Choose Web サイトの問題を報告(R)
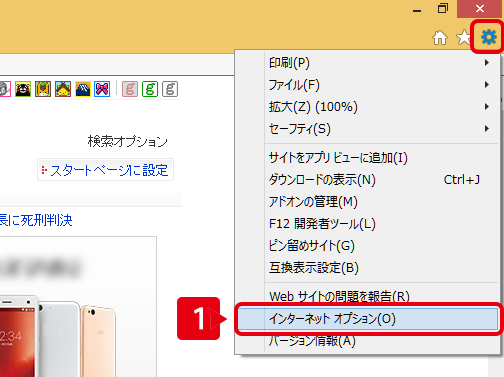The image size is (504, 377). tap(367, 296)
